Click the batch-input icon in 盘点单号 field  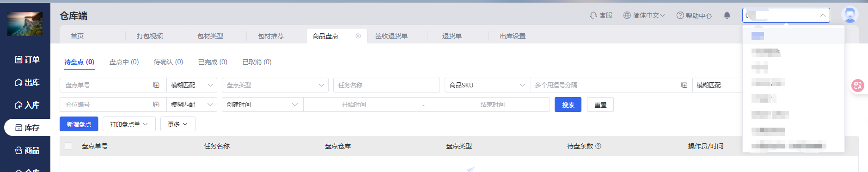pyautogui.click(x=156, y=85)
